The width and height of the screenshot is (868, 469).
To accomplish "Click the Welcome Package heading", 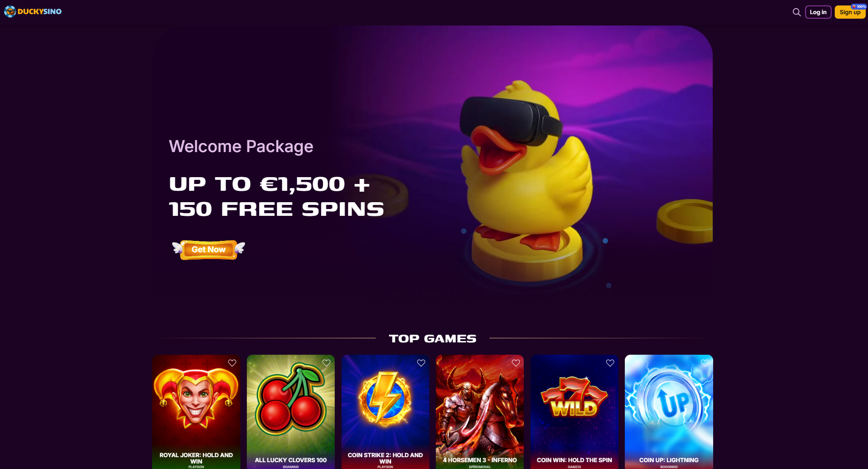I will (x=241, y=147).
